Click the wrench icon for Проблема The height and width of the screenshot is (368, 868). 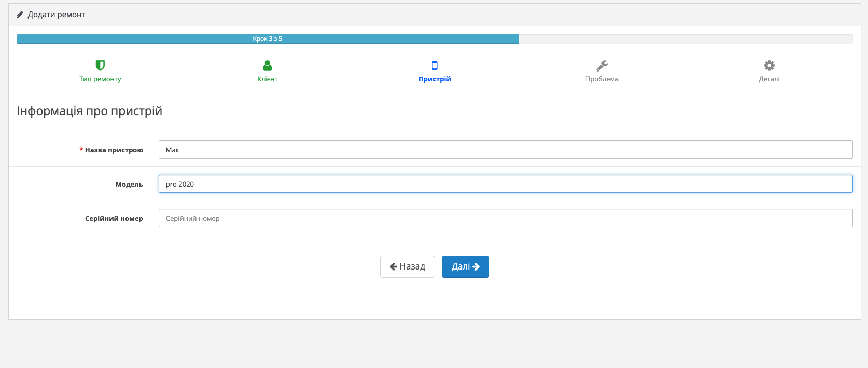[602, 65]
